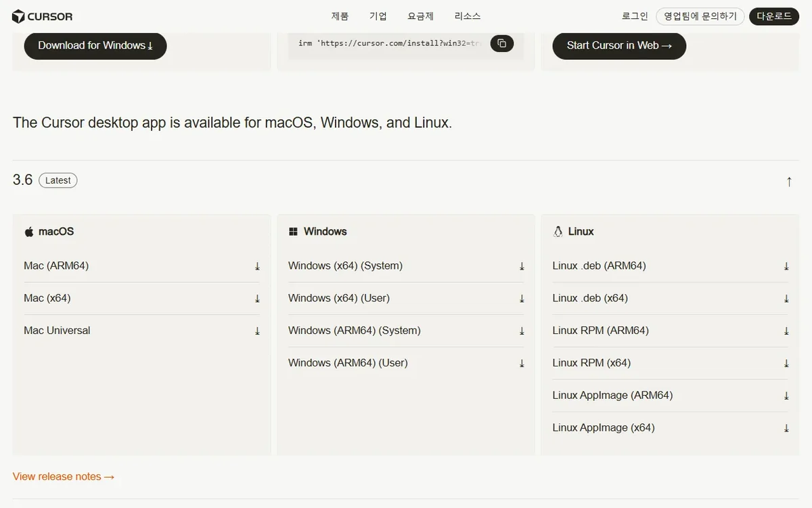
Task: Click download arrow for Linux AppImage (x64)
Action: pyautogui.click(x=786, y=428)
